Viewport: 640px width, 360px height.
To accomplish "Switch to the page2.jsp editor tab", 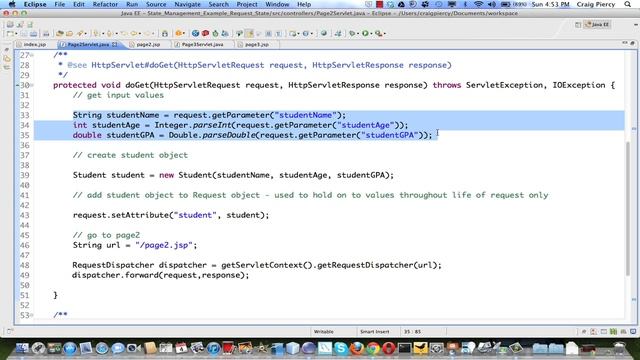I will pyautogui.click(x=148, y=44).
